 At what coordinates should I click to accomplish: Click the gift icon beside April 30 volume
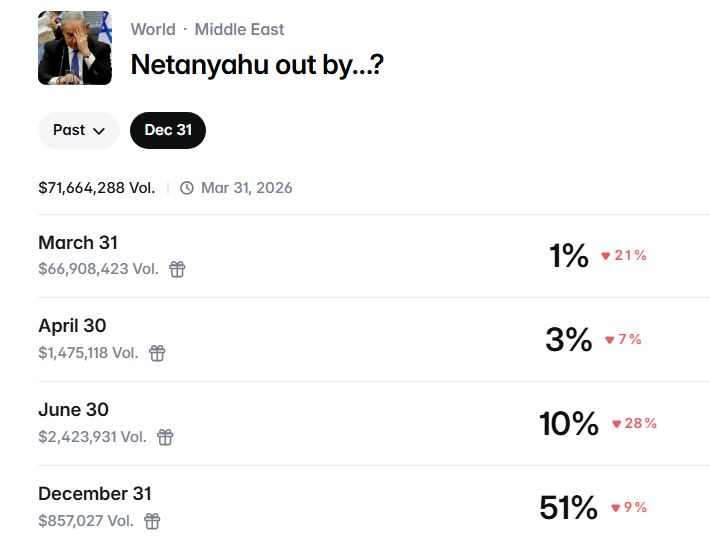pos(157,353)
